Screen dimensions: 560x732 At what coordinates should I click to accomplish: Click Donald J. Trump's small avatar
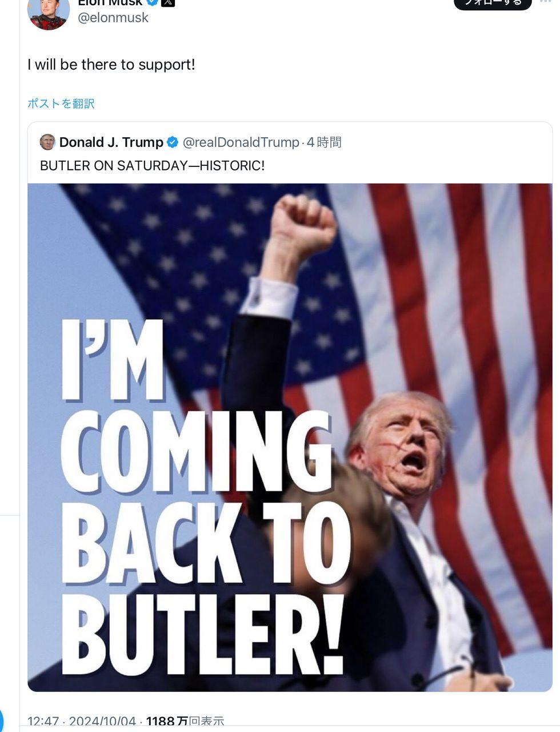click(47, 142)
